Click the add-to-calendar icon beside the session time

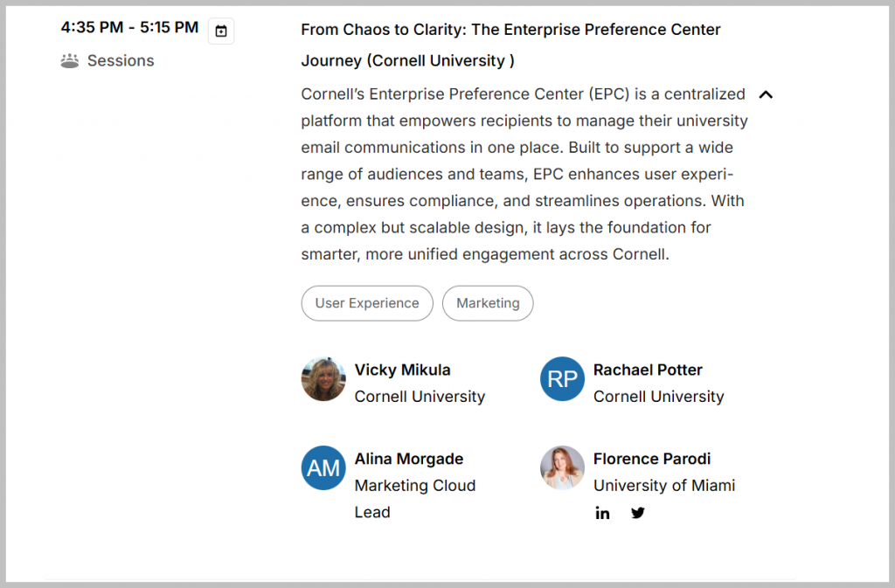click(x=221, y=31)
